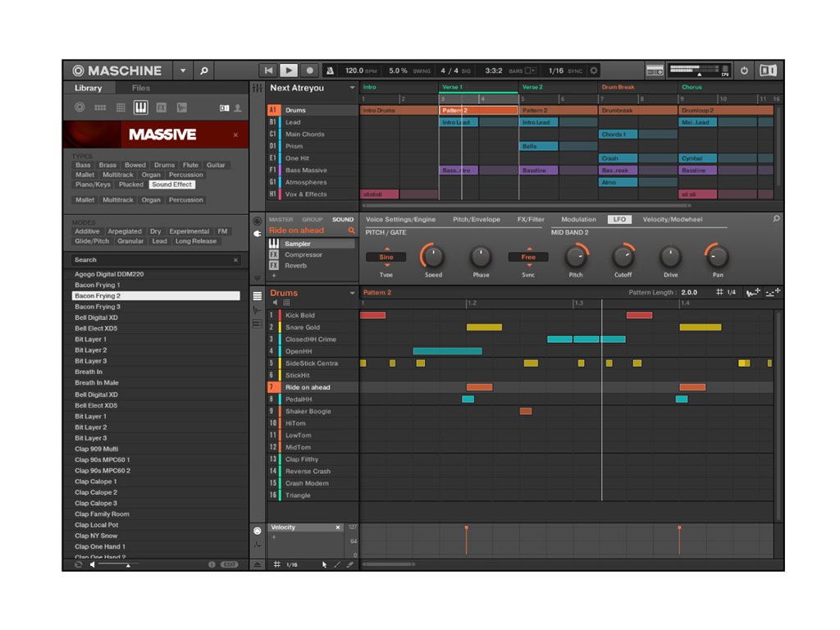Click the Cutoff knob in MID BAND 2
The height and width of the screenshot is (630, 840).
623,257
